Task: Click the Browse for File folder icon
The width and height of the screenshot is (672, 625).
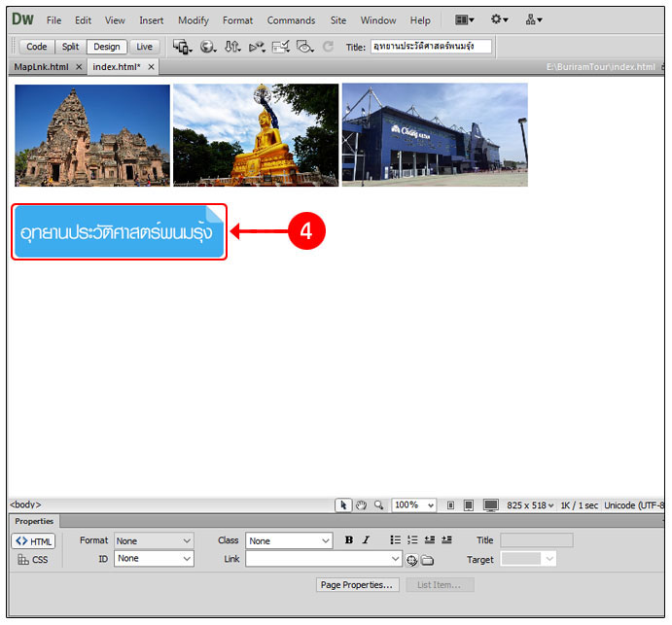Action: (x=427, y=560)
